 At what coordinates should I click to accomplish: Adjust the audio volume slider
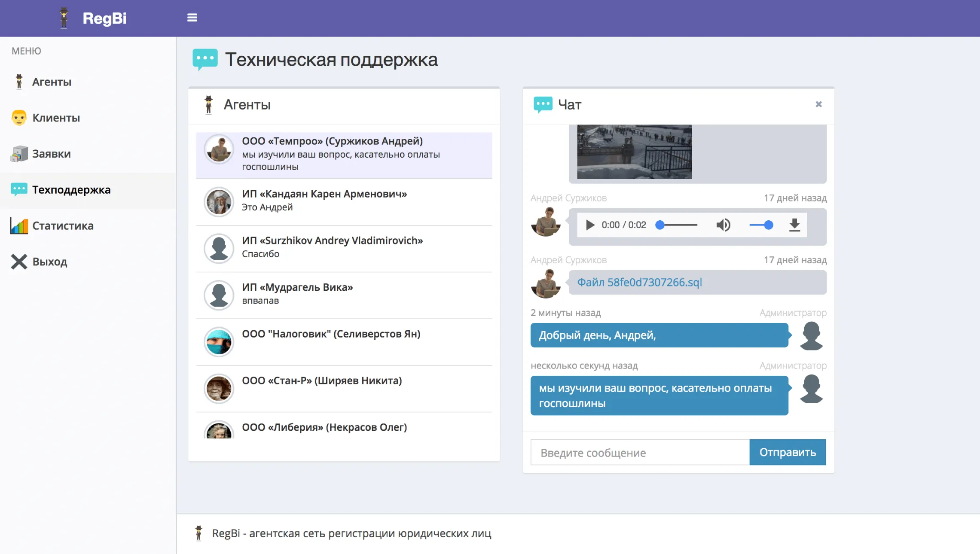[x=761, y=225]
